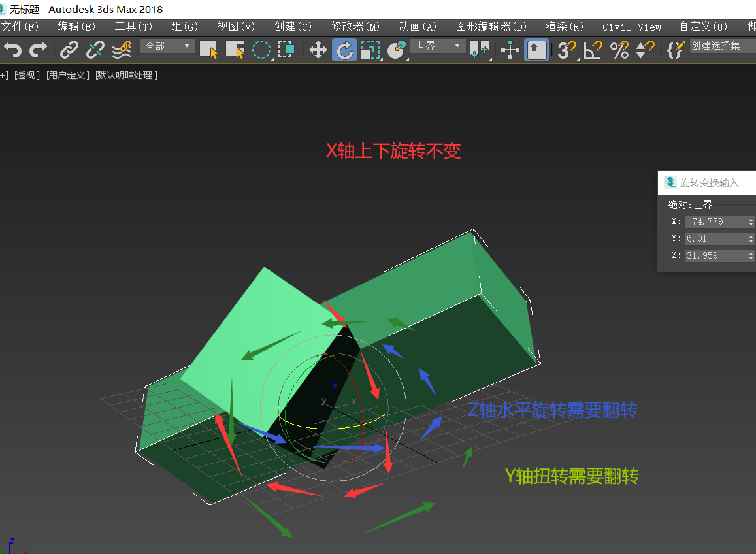Click the [默认明暗处理] shading label
Screen dimensions: 756x554
coord(126,75)
